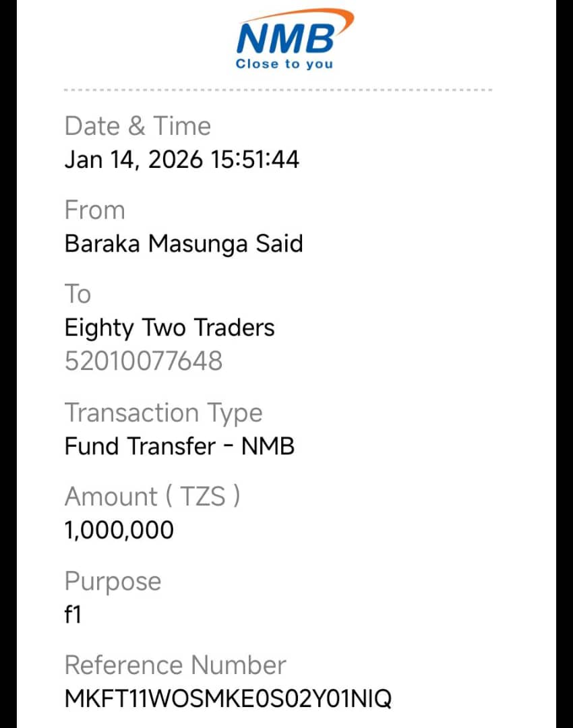
Task: Select the amount value 1,000,000
Action: [119, 530]
